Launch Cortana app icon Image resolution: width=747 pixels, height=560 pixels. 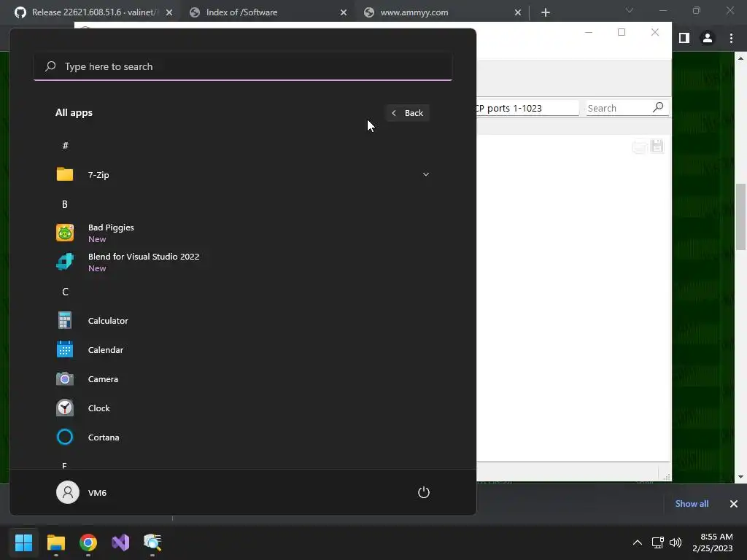click(65, 437)
